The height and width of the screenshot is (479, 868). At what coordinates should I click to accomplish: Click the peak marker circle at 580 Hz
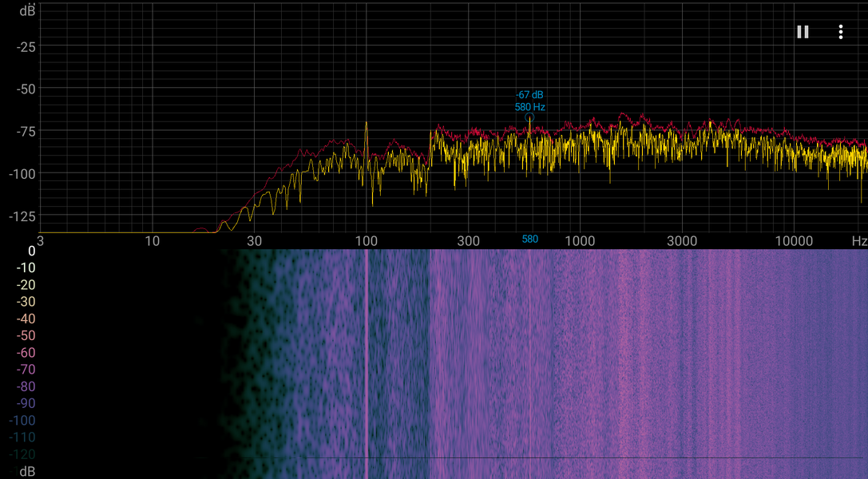[x=529, y=117]
